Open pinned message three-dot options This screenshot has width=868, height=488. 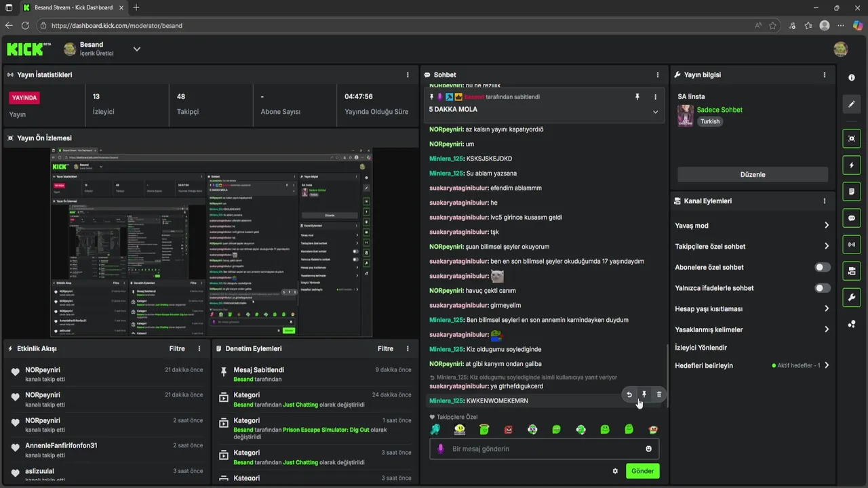[655, 97]
